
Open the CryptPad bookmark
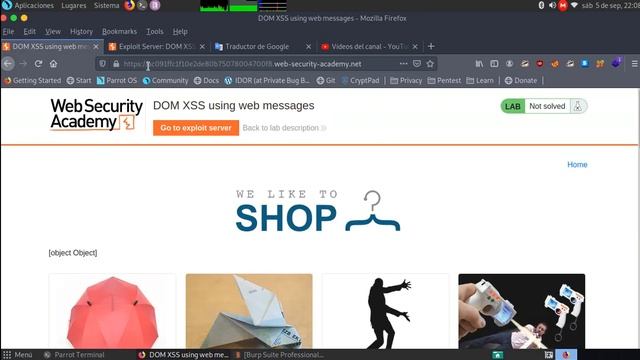(x=360, y=80)
